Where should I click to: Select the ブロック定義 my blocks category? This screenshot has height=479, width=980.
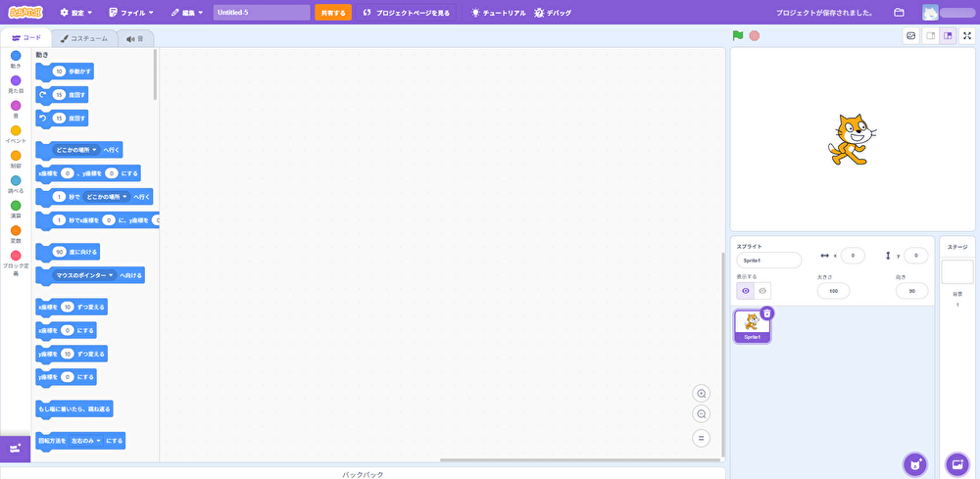tap(16, 263)
